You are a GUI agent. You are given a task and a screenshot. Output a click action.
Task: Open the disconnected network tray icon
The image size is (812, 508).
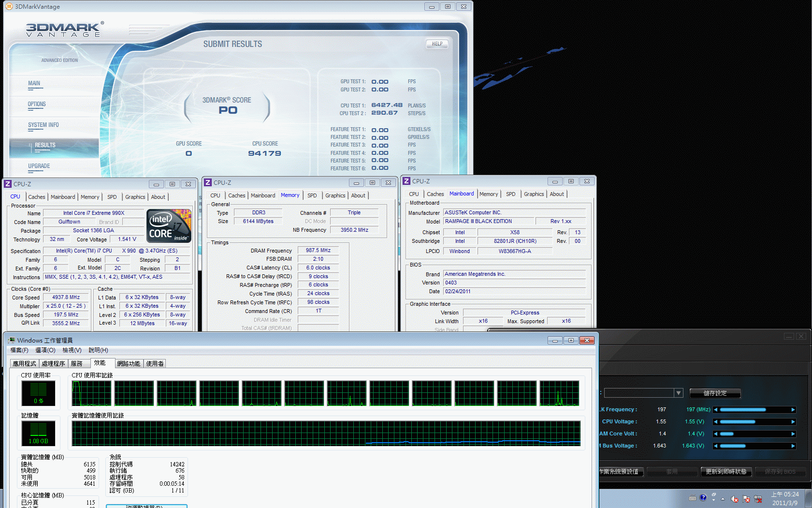(758, 499)
